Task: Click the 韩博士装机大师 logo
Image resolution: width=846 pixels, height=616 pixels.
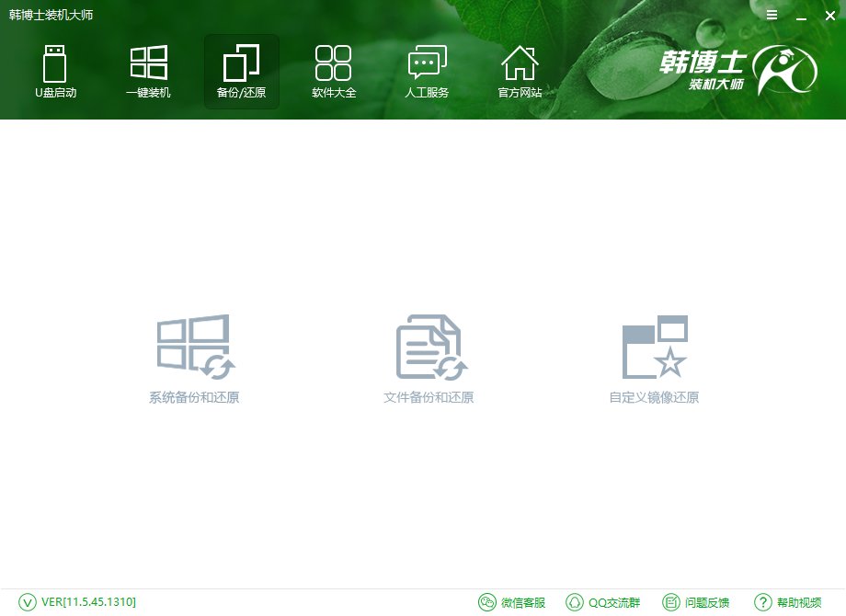Action: tap(738, 70)
